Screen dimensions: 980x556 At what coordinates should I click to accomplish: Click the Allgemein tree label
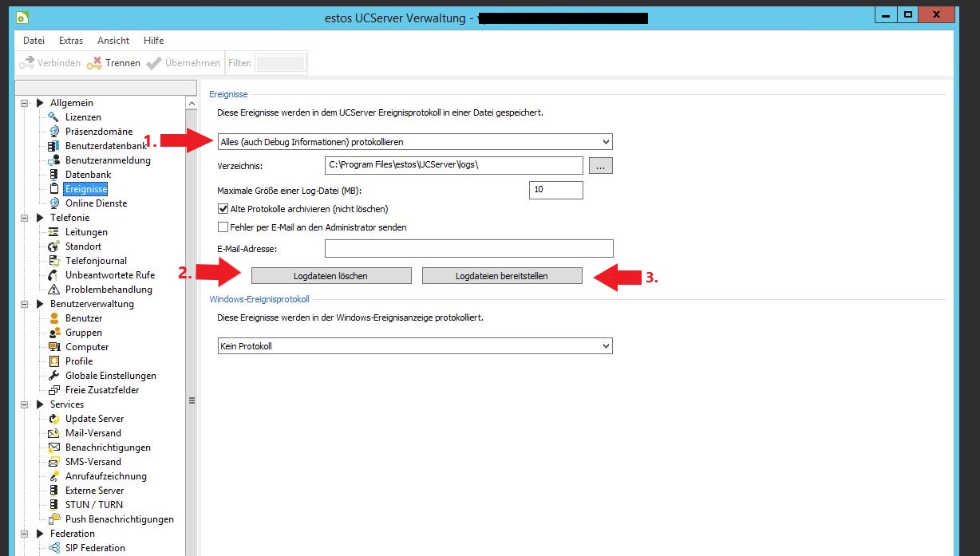pos(72,103)
